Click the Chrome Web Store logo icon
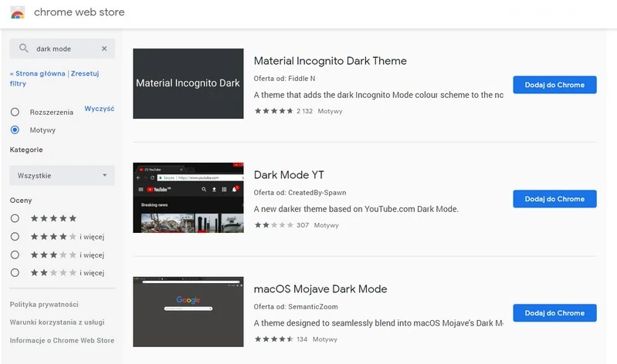Image resolution: width=617 pixels, height=364 pixels. (17, 13)
